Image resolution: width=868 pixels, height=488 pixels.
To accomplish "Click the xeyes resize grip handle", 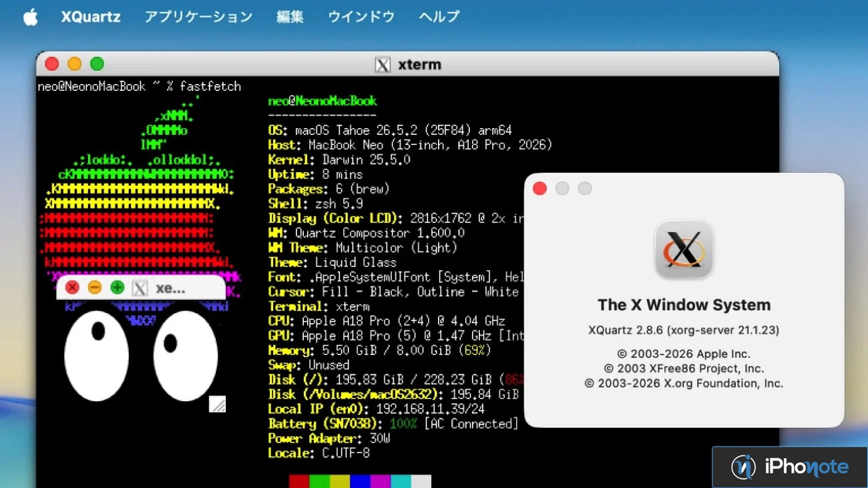I will pyautogui.click(x=218, y=404).
